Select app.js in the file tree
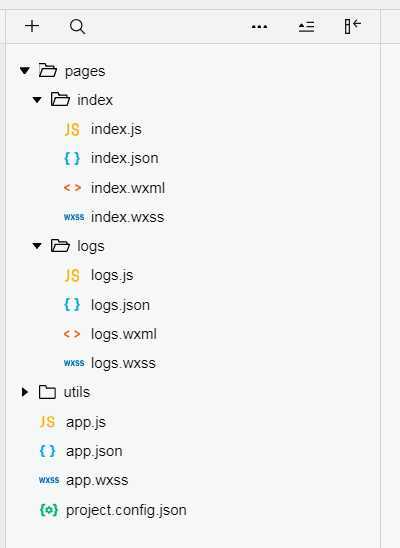The height and width of the screenshot is (548, 400). point(86,422)
